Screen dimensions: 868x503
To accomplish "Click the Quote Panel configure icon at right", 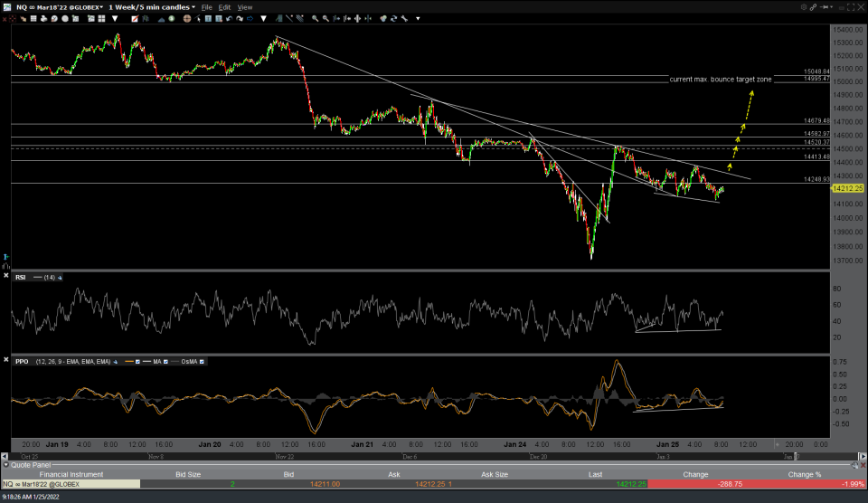I will coord(855,465).
